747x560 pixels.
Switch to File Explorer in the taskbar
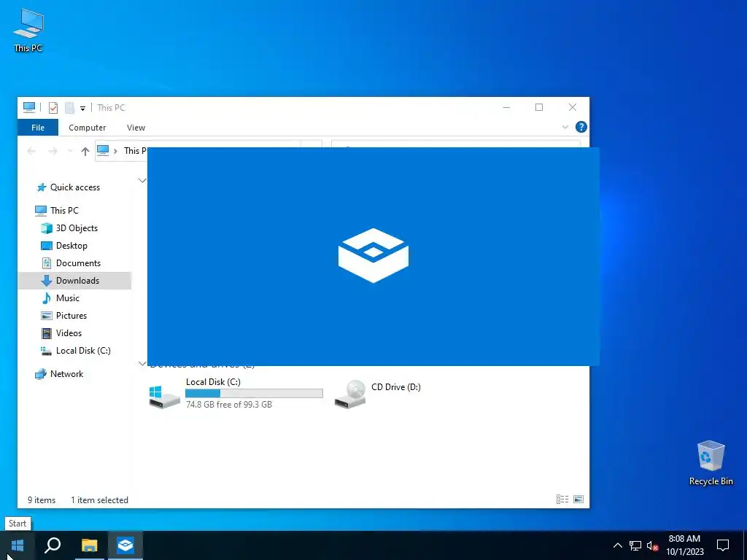click(x=89, y=545)
